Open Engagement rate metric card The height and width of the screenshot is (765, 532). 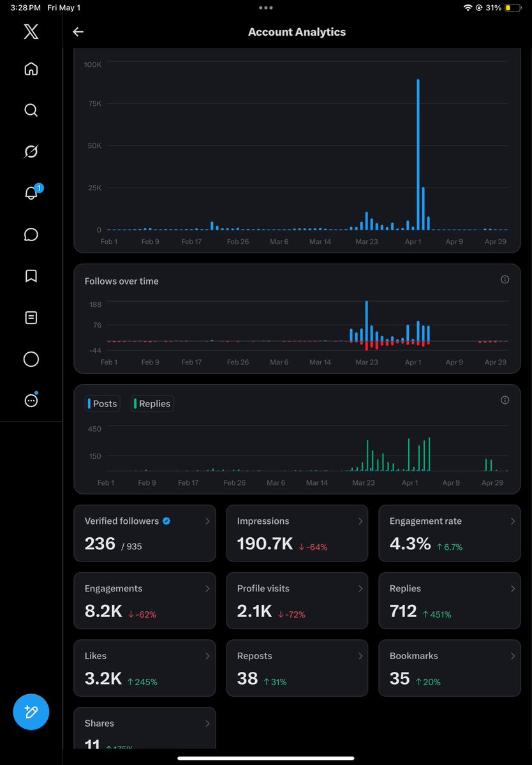(x=450, y=533)
